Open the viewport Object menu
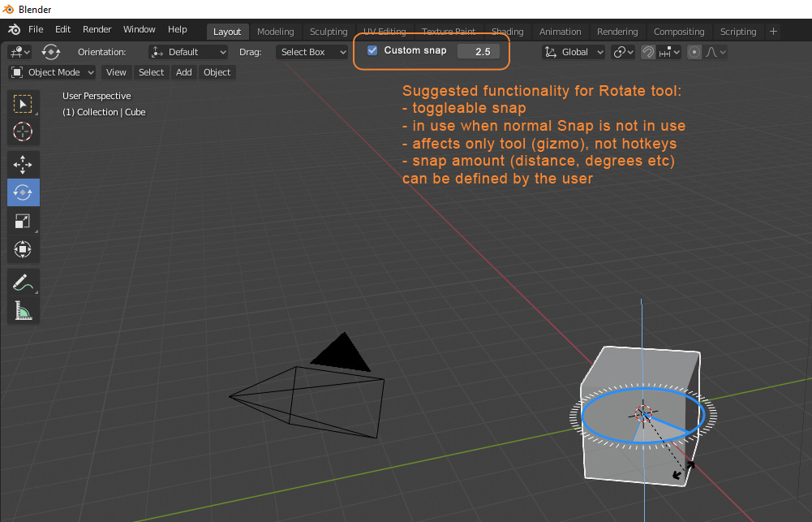 click(x=217, y=72)
